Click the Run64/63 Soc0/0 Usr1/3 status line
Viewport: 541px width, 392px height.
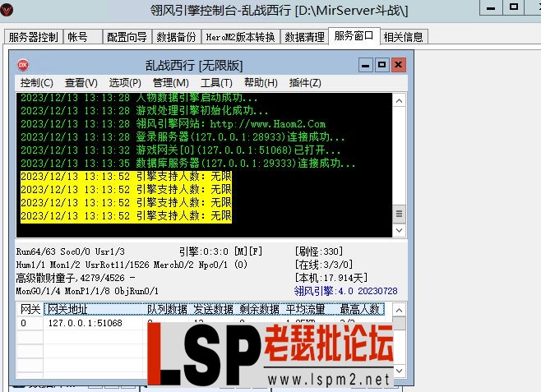71,251
